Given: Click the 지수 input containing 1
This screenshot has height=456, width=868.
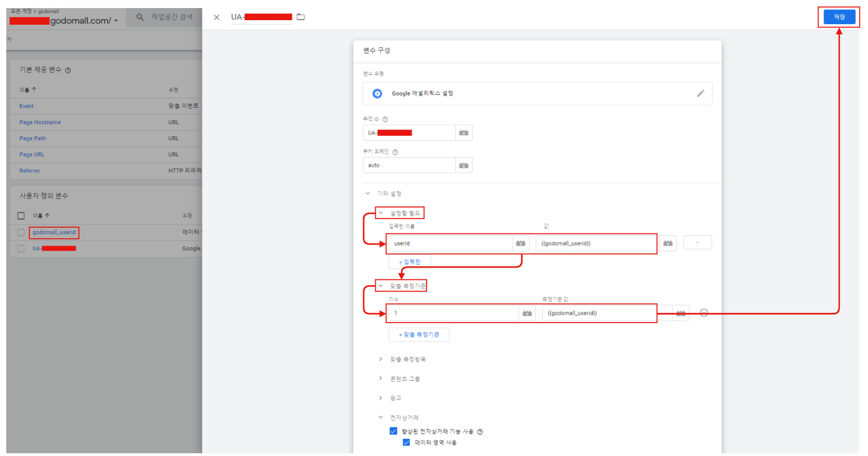Looking at the screenshot, I should coord(454,313).
